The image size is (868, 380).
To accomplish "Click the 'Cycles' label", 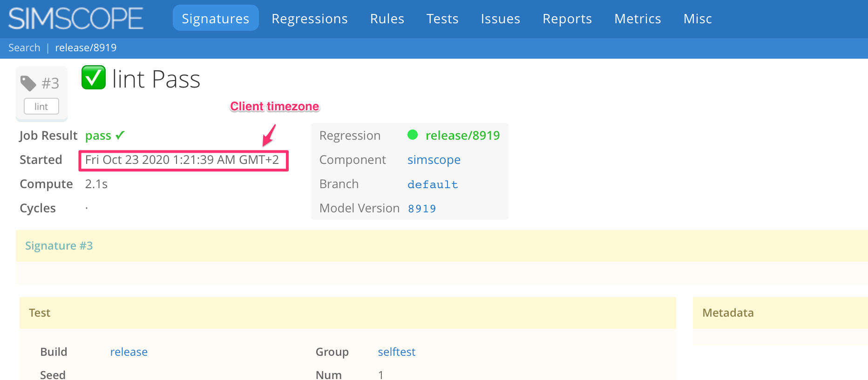I will (38, 208).
